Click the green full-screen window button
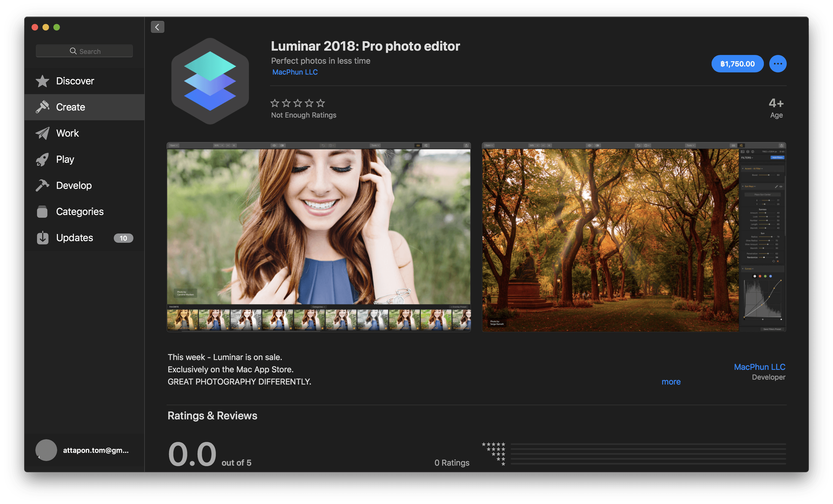 pyautogui.click(x=57, y=27)
